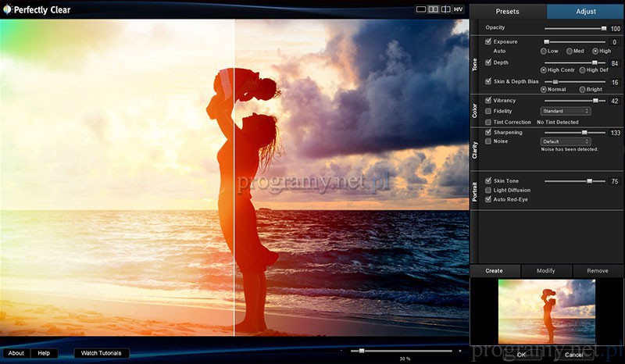The height and width of the screenshot is (364, 625).
Task: Open the Noise Default dropdown
Action: tap(566, 141)
